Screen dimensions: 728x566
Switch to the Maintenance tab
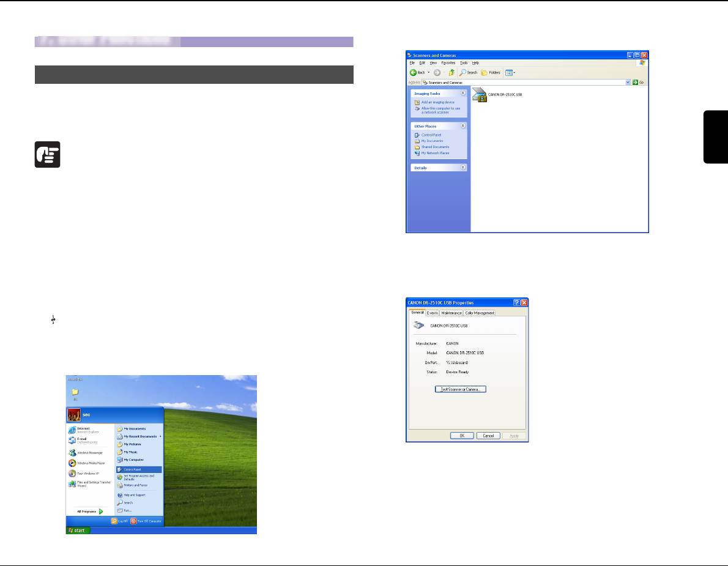[451, 313]
